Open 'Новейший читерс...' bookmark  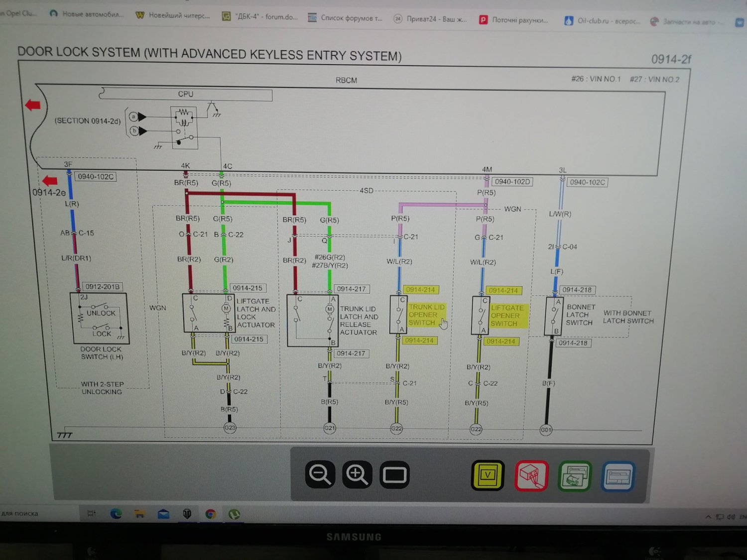pos(173,15)
